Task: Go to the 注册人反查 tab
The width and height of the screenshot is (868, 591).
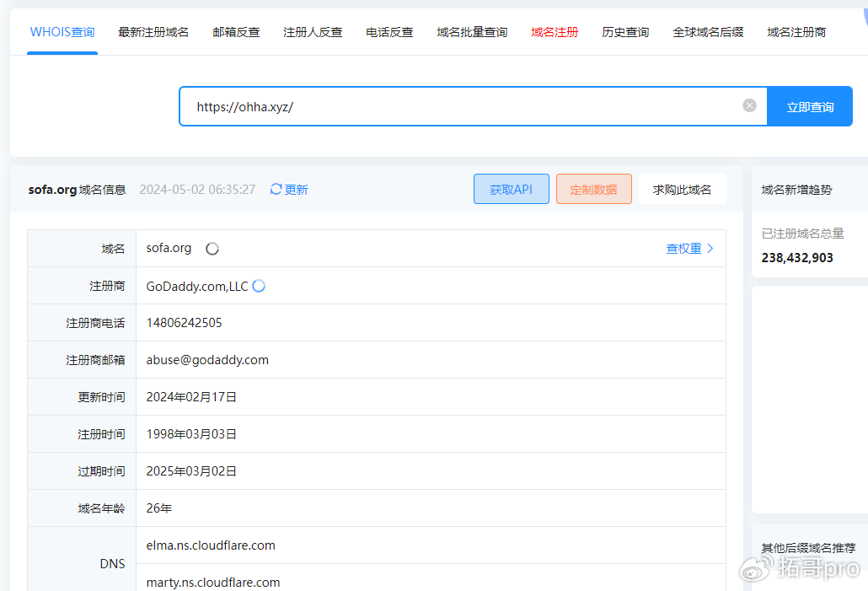Action: coord(313,32)
